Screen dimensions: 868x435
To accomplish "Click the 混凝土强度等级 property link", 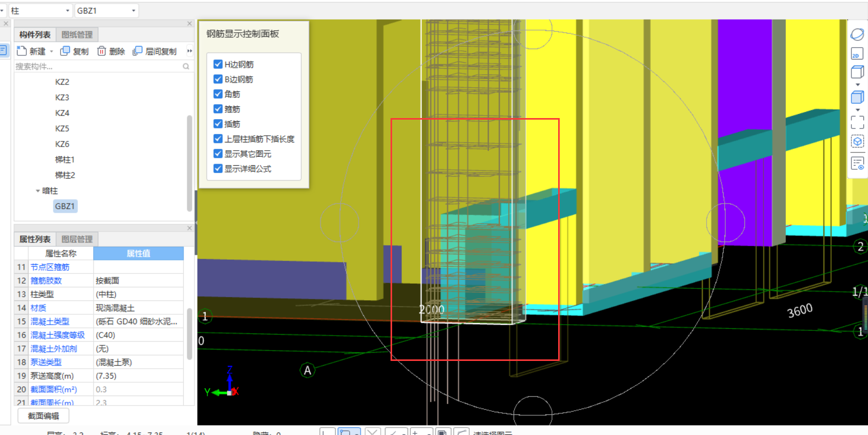I will pos(57,335).
